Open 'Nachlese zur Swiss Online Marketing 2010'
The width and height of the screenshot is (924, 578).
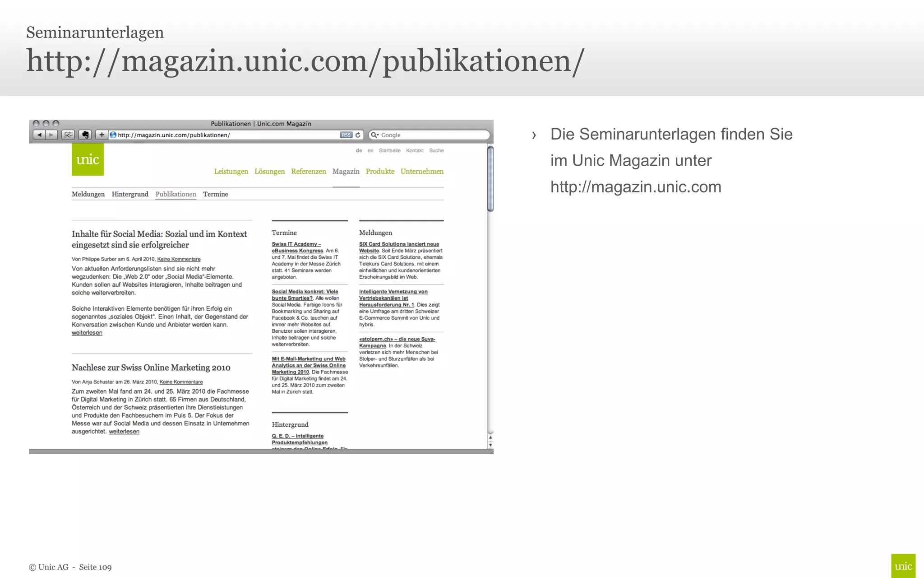[151, 368]
